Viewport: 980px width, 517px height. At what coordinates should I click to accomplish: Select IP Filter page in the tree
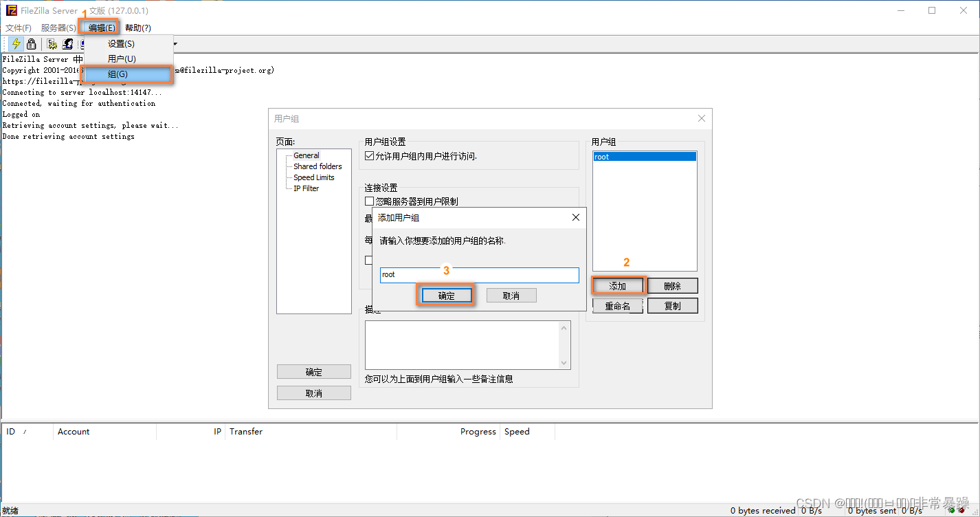(307, 188)
